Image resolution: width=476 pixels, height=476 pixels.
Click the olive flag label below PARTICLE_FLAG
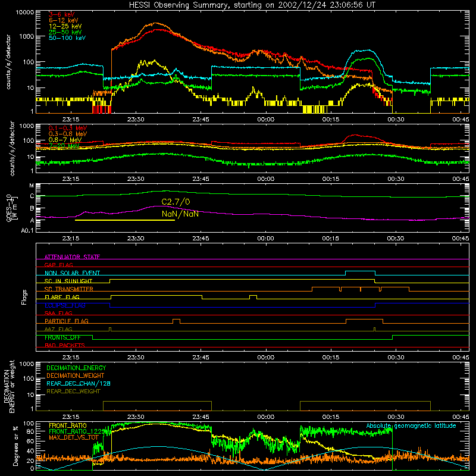[58, 330]
